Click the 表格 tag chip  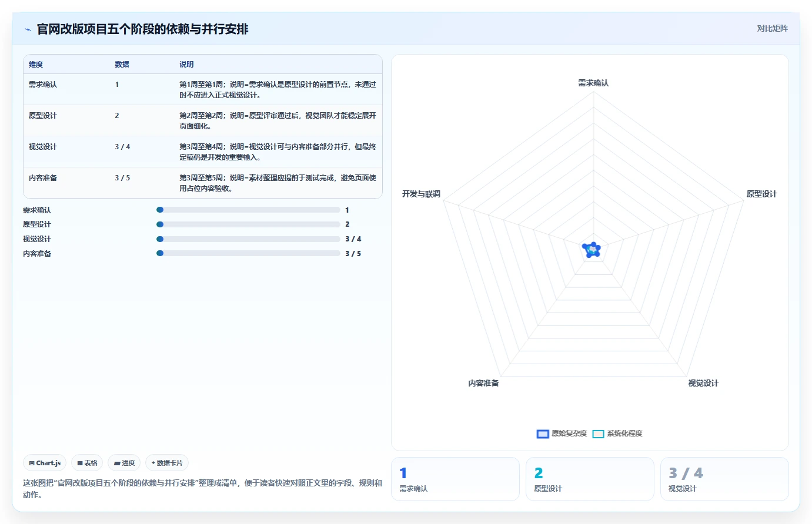pos(87,463)
